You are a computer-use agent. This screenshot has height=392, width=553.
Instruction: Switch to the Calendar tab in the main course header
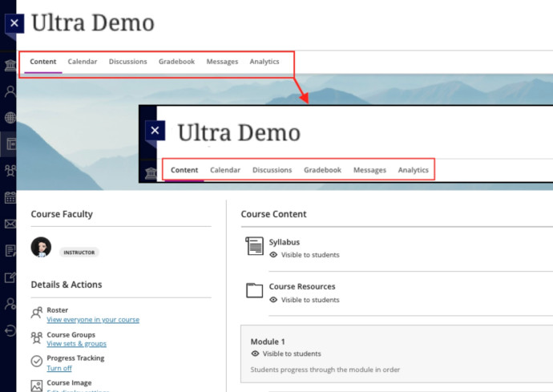83,62
